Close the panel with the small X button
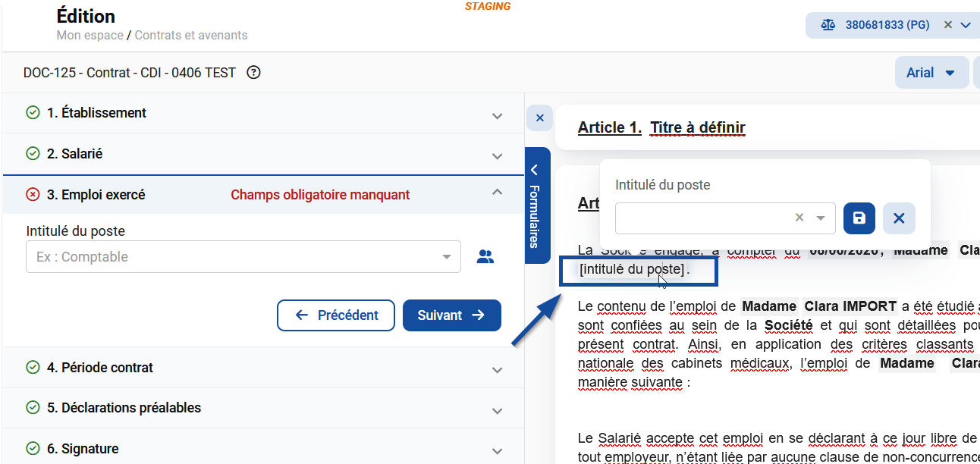980x464 pixels. point(539,118)
